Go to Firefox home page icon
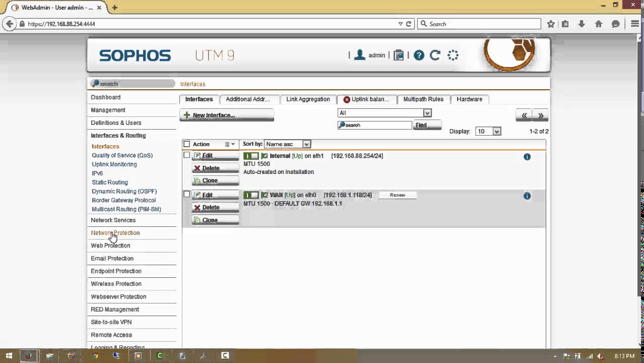This screenshot has height=363, width=644. [599, 24]
